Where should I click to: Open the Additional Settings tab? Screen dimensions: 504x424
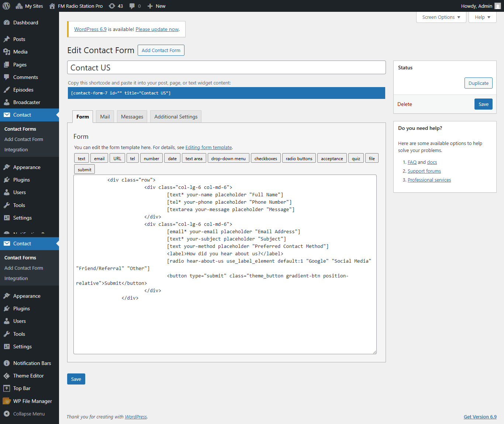point(176,116)
